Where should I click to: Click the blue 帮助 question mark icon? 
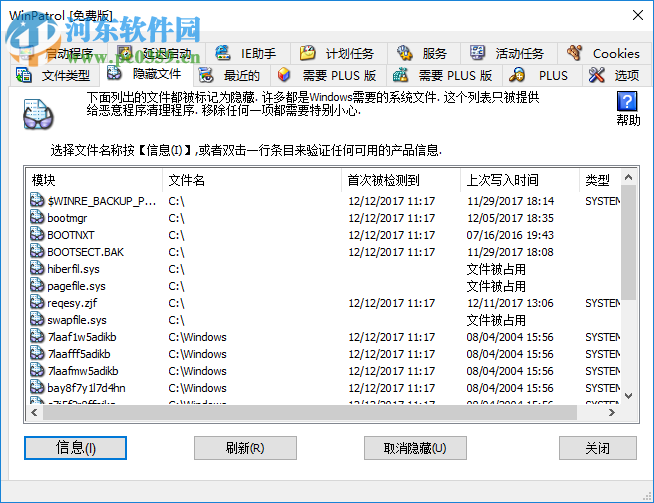(627, 101)
